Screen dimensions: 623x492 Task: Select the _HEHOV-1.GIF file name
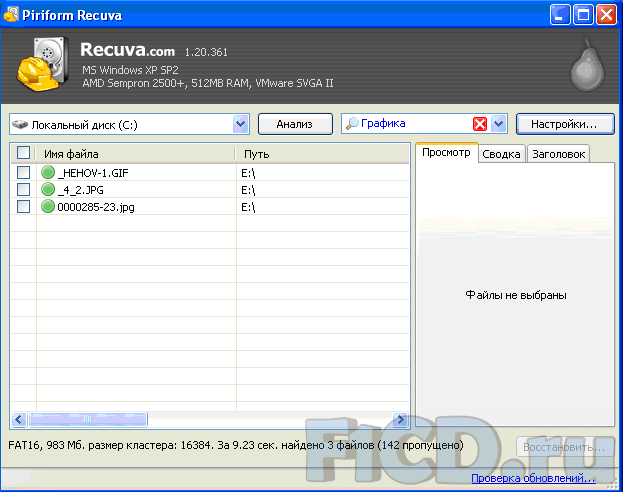point(93,173)
